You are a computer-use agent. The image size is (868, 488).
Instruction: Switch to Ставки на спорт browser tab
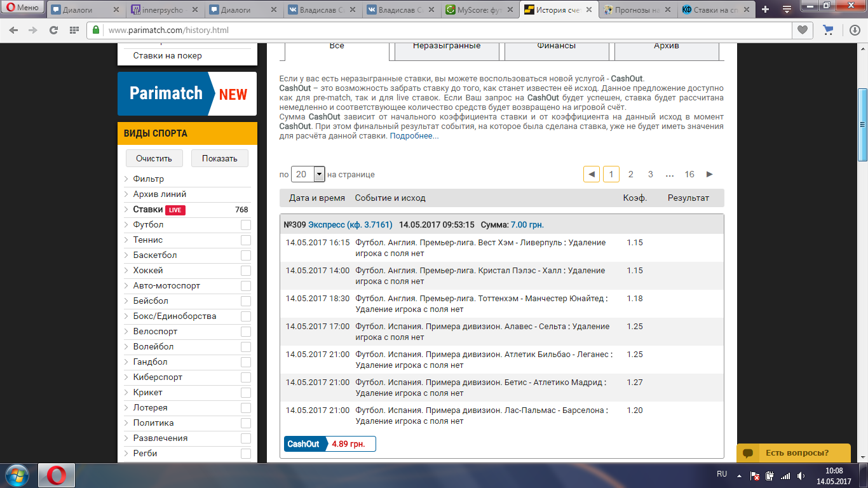click(716, 10)
